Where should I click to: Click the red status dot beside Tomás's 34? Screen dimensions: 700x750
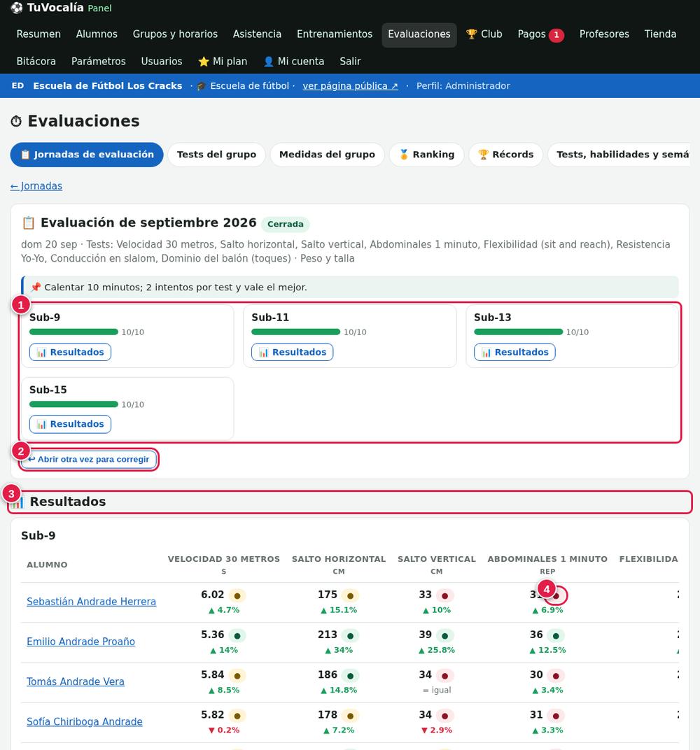(445, 676)
